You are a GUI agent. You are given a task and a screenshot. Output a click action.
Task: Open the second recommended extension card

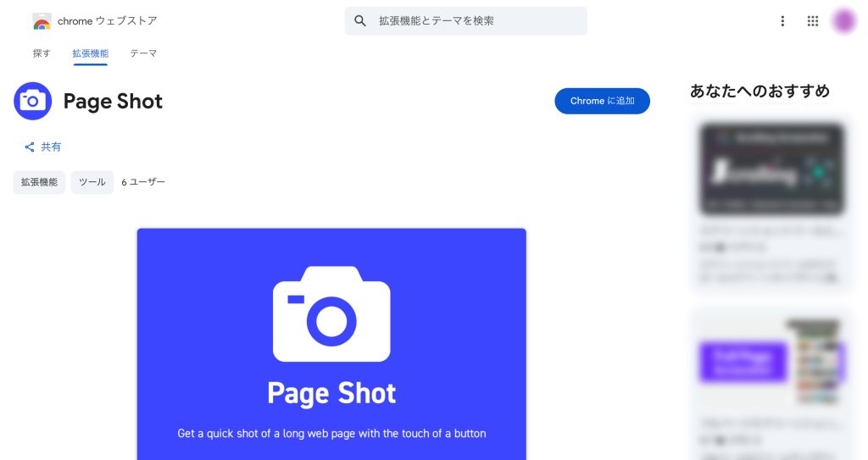(x=771, y=385)
